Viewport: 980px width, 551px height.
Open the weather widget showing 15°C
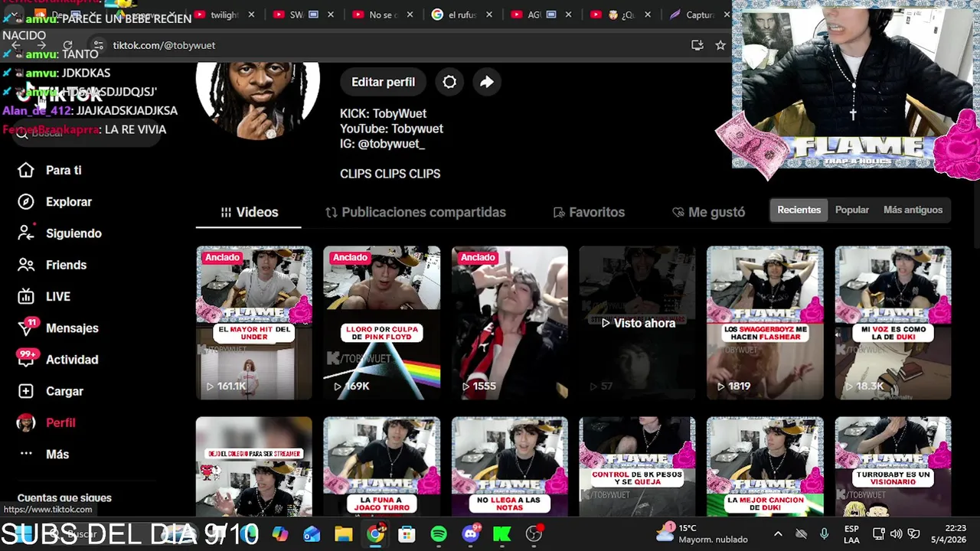click(703, 533)
